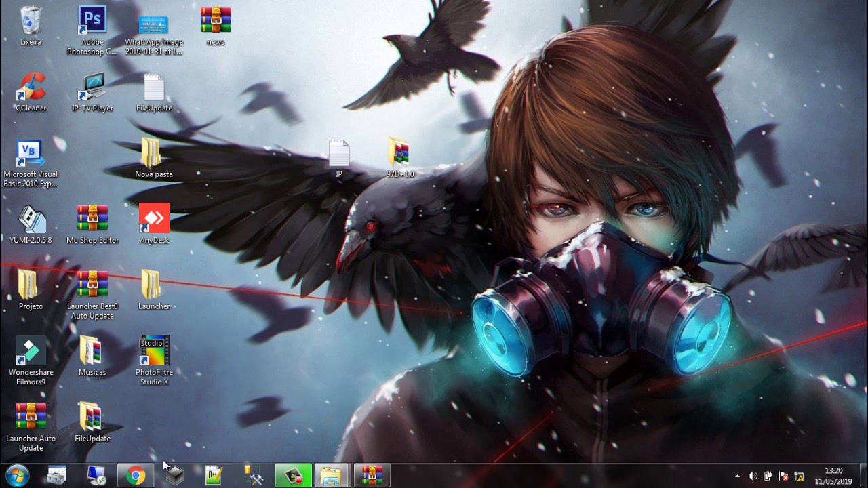868x488 pixels.
Task: Select the WhatsApp Image file thumbnail
Action: [154, 24]
